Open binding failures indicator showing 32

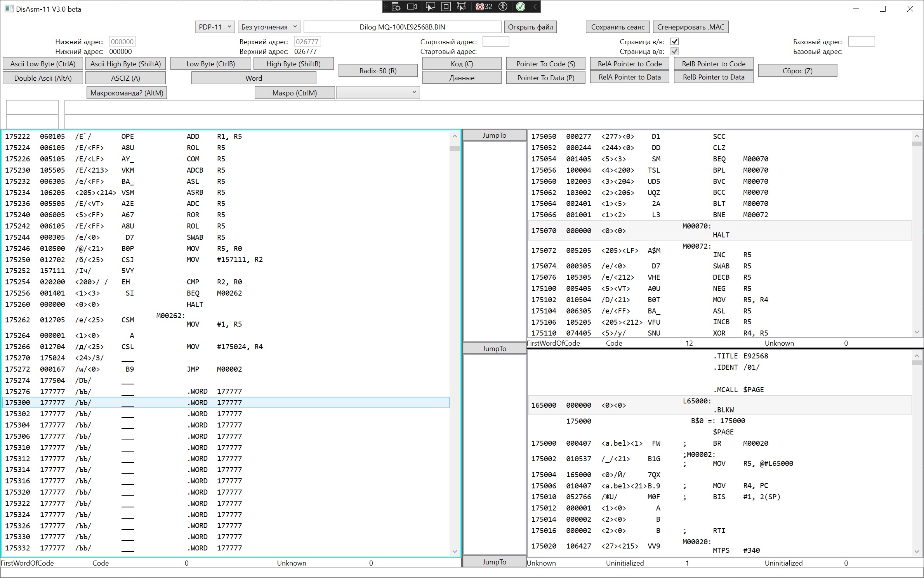tap(484, 7)
